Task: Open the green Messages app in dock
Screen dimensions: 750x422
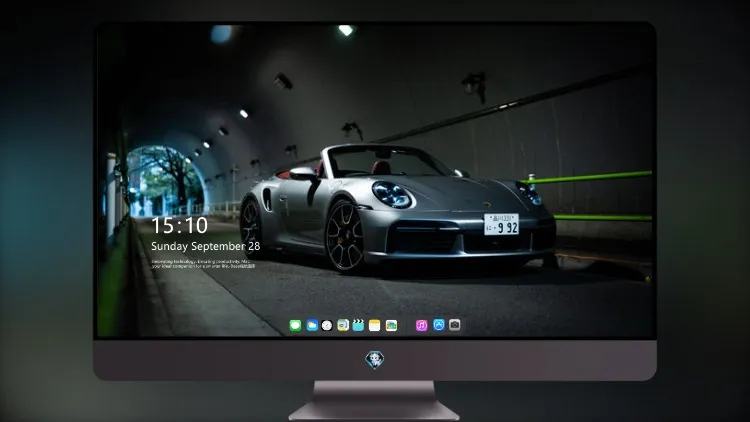Action: (x=295, y=326)
